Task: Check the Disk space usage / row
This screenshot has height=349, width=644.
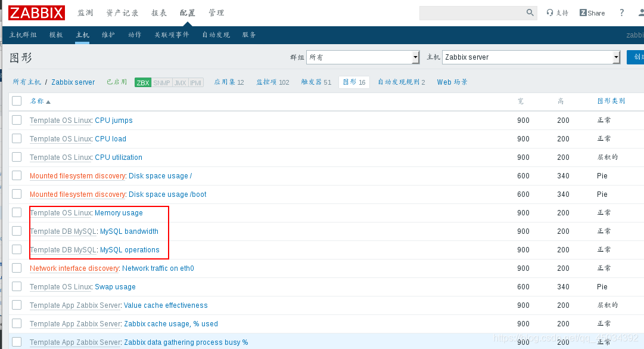Action: pos(17,175)
